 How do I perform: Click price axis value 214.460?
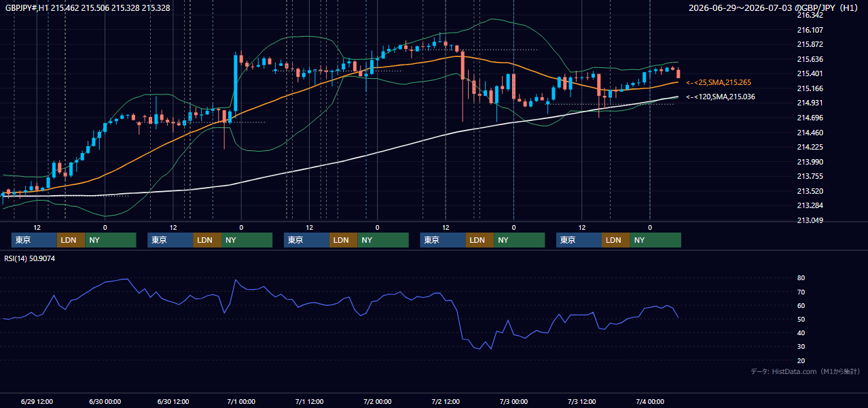click(810, 133)
